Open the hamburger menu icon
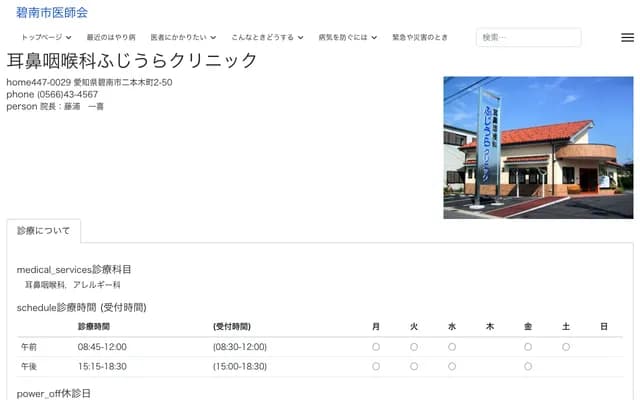The image size is (640, 400). [627, 38]
